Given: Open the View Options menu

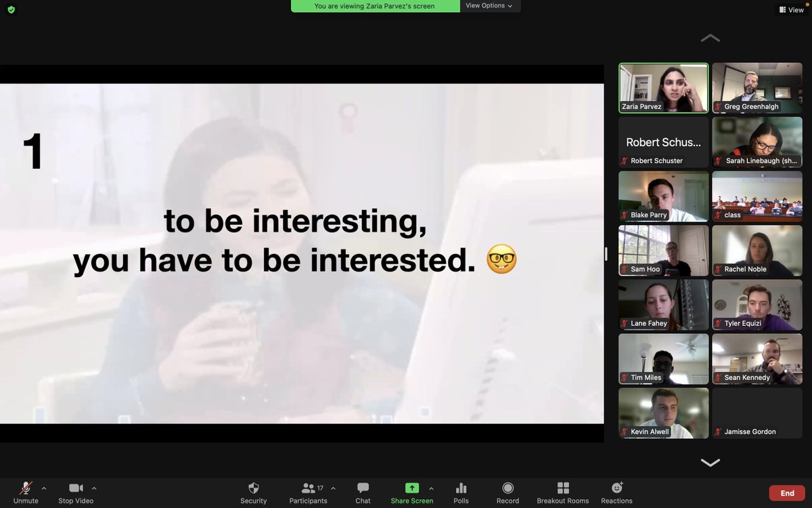Looking at the screenshot, I should tap(489, 5).
